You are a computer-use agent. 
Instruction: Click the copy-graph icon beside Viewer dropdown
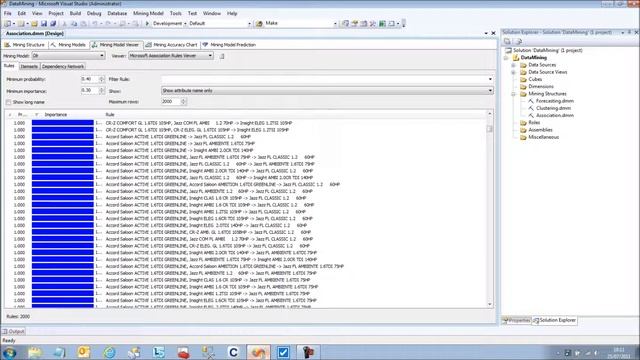[222, 56]
